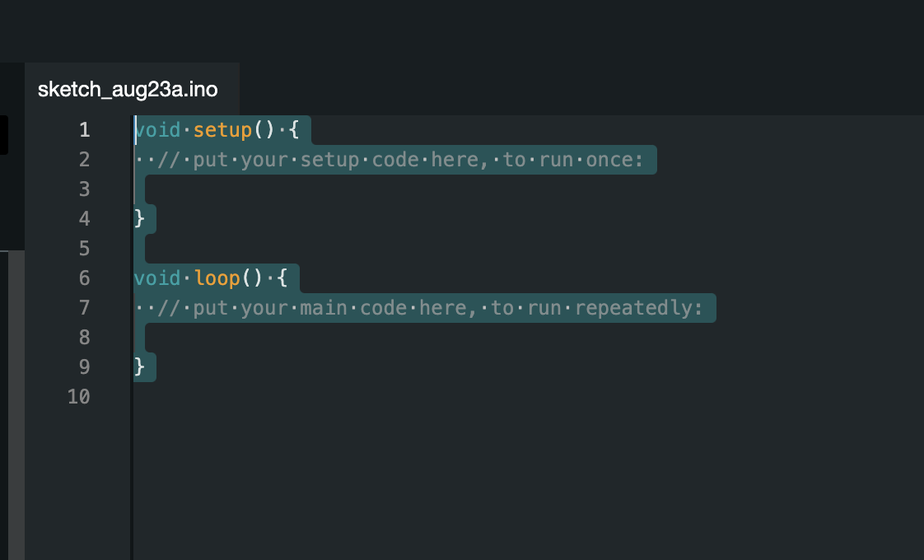Click the opening brace after loop()
924x560 pixels.
[282, 278]
